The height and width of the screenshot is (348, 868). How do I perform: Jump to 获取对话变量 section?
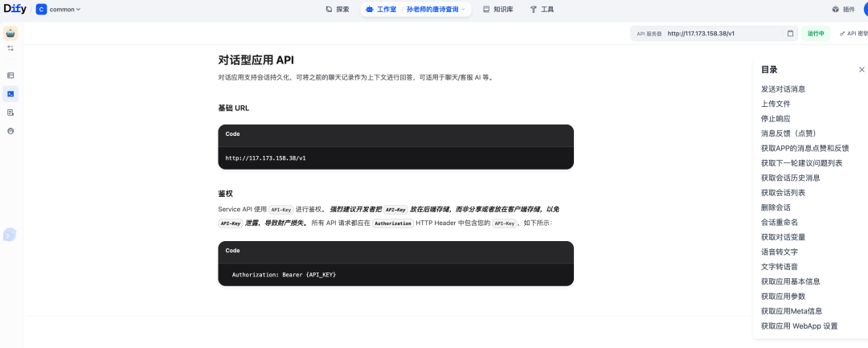click(783, 237)
